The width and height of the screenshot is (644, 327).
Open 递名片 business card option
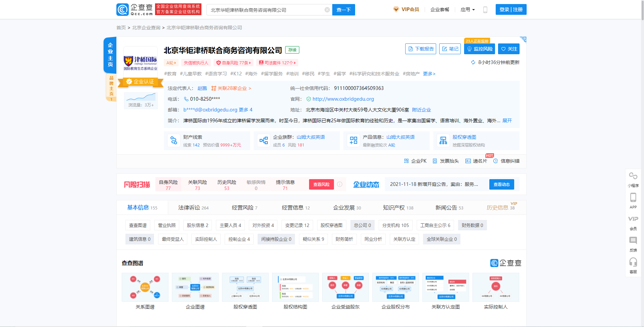[476, 161]
